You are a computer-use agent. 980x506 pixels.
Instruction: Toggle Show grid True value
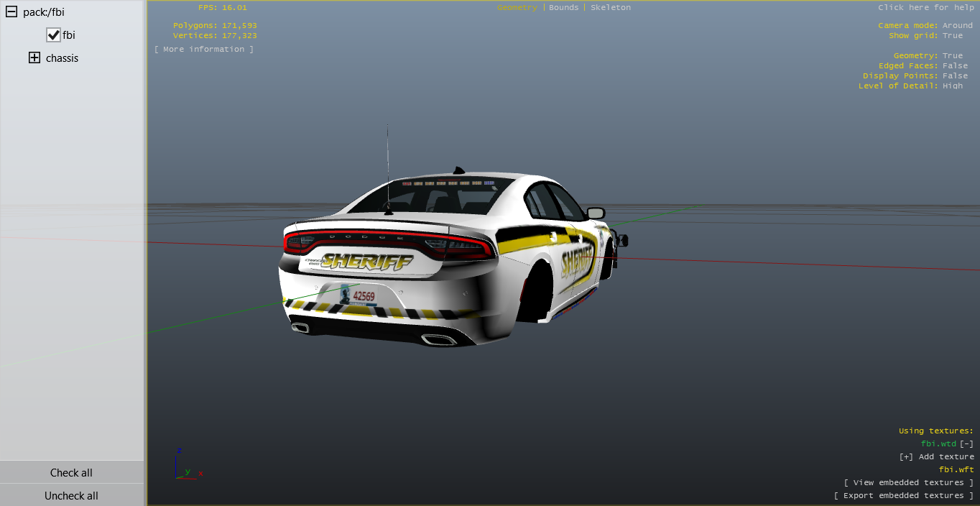(x=953, y=36)
